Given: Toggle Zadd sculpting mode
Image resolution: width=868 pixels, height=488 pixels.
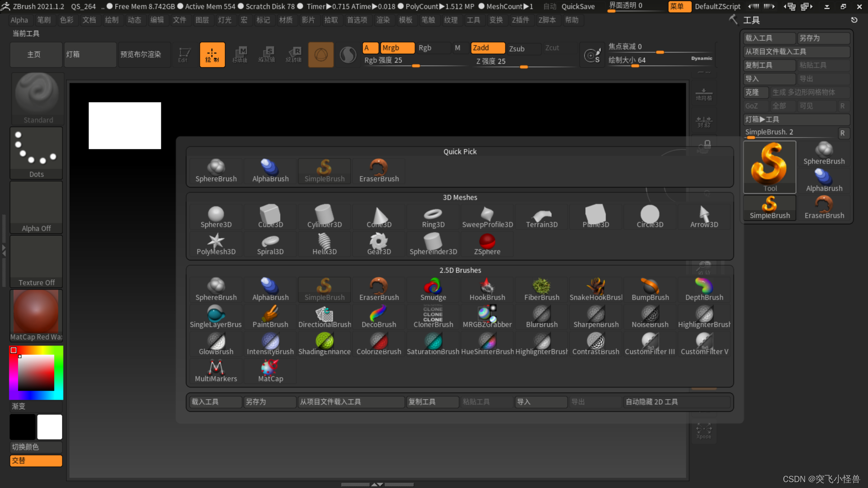Looking at the screenshot, I should pos(487,47).
